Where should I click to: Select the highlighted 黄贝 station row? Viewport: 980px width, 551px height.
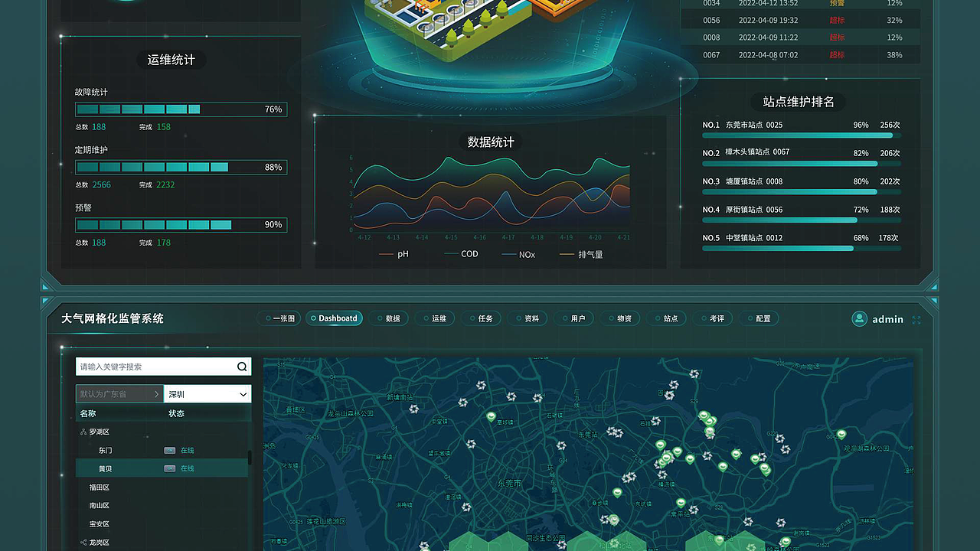(x=163, y=468)
